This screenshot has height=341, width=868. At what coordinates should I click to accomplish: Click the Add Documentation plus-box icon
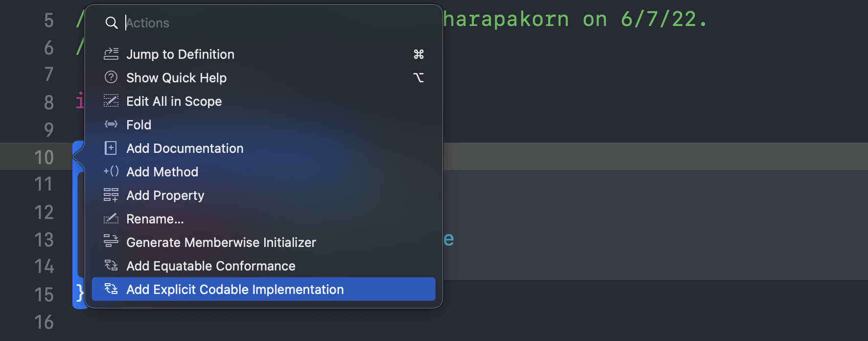tap(111, 148)
